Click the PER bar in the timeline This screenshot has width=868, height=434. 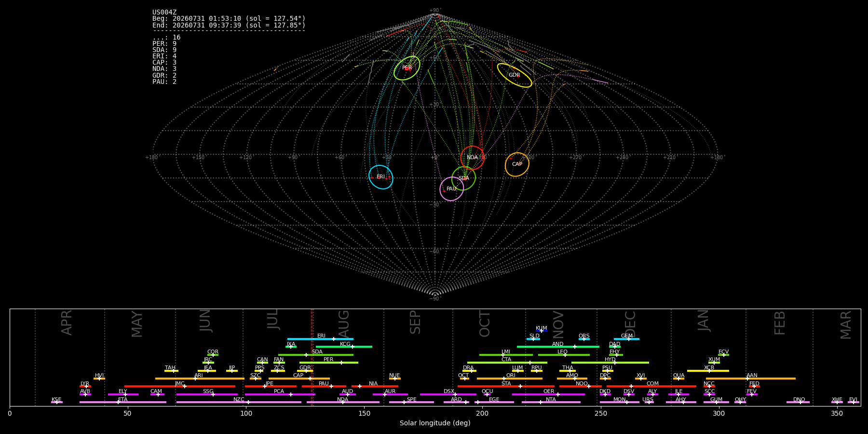pyautogui.click(x=329, y=363)
